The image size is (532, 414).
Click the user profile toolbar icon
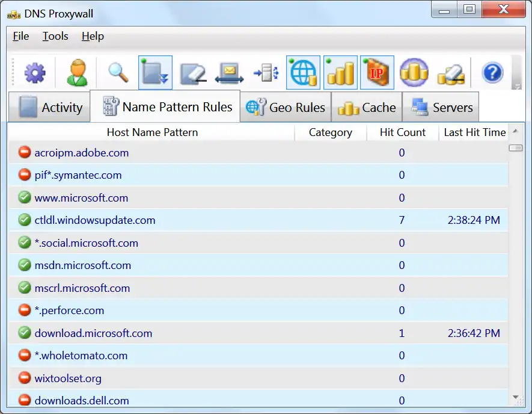click(x=77, y=73)
